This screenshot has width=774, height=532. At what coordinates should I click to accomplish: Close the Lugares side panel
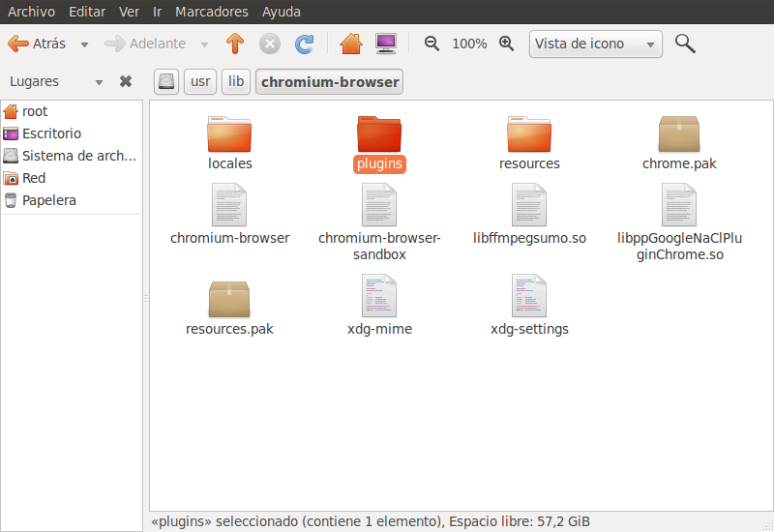click(126, 81)
